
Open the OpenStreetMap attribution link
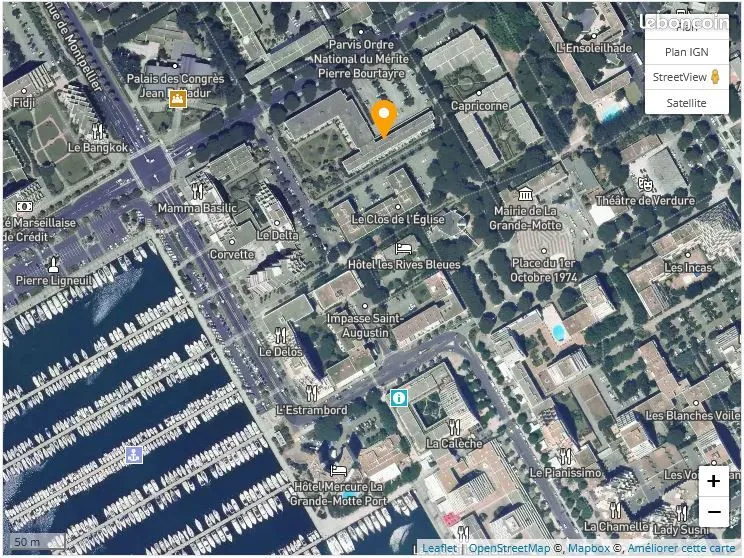[x=510, y=548]
